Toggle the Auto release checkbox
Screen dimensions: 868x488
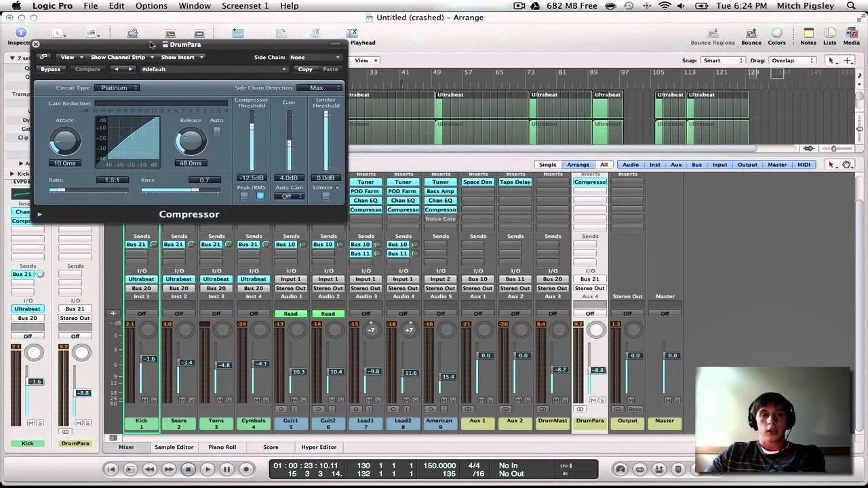(x=216, y=131)
